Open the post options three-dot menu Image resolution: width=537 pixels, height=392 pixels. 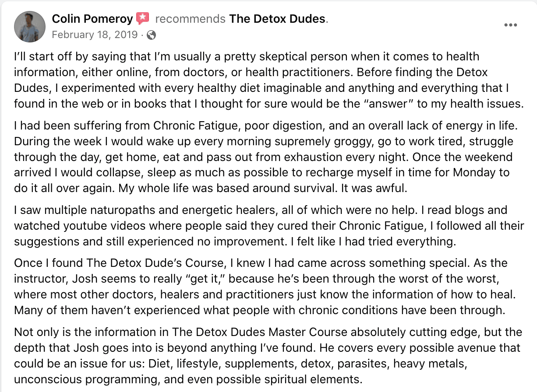[x=511, y=25]
